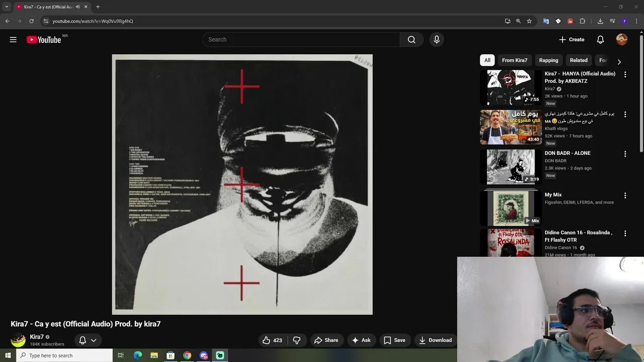Open the DON BADR - ALONE thumbnail
Viewport: 644px width, 362px height.
point(510,166)
